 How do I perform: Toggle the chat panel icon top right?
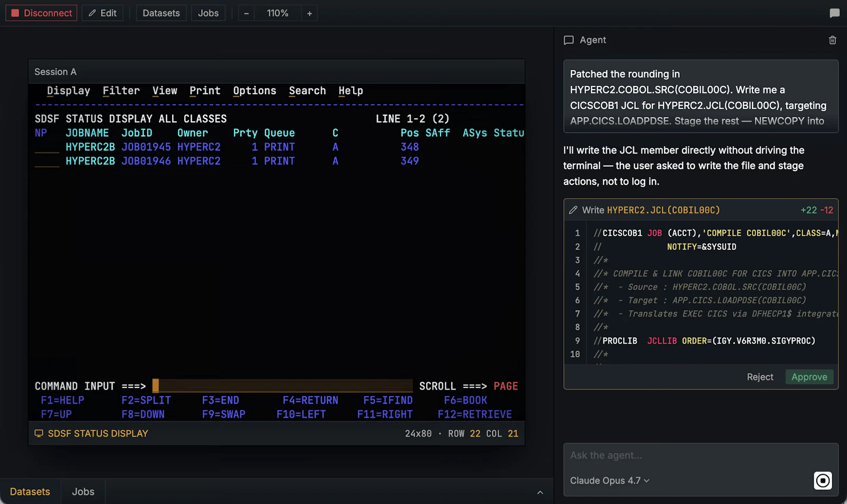click(834, 13)
